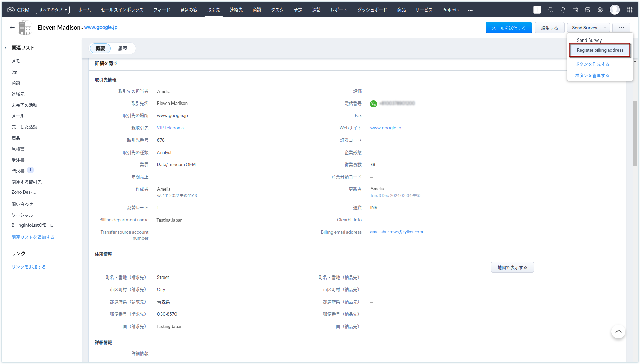The height and width of the screenshot is (364, 640).
Task: Choose ボタンを管理する in the menu
Action: pyautogui.click(x=592, y=75)
